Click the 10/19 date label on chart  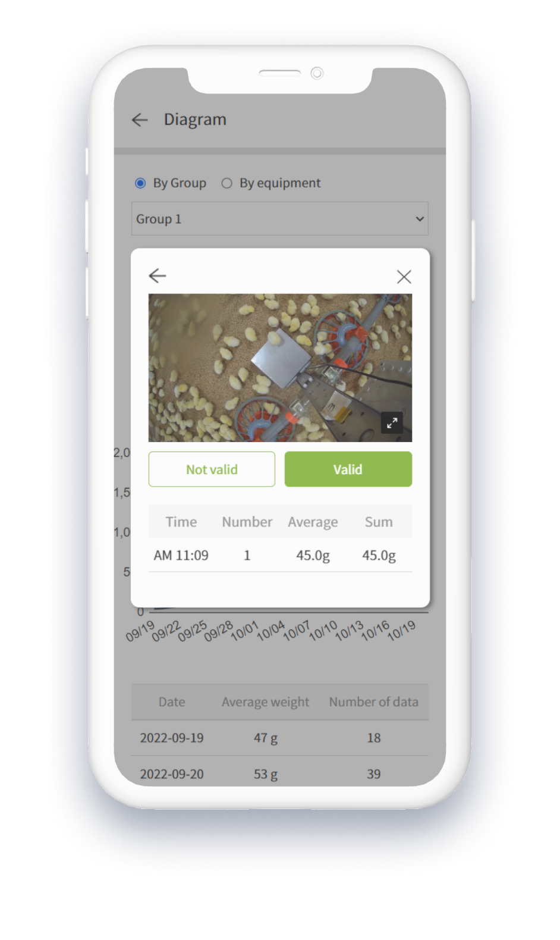pyautogui.click(x=402, y=630)
